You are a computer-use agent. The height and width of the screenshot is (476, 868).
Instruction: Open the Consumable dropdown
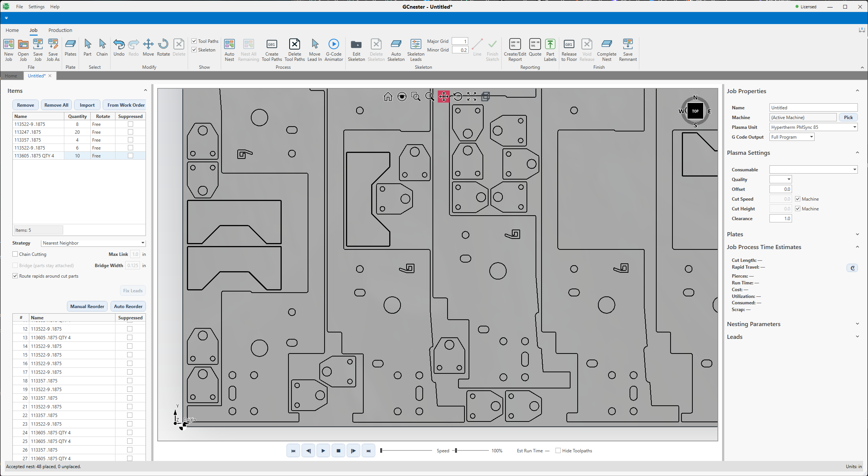[813, 169]
